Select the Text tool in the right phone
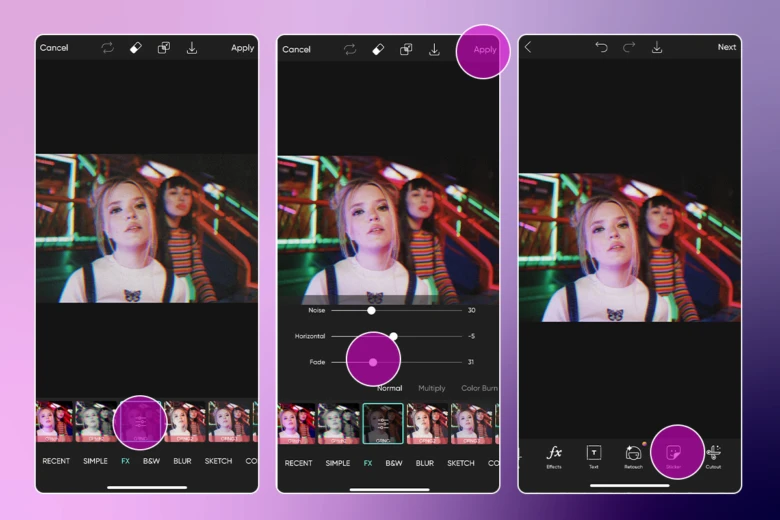This screenshot has width=780, height=520. click(593, 455)
